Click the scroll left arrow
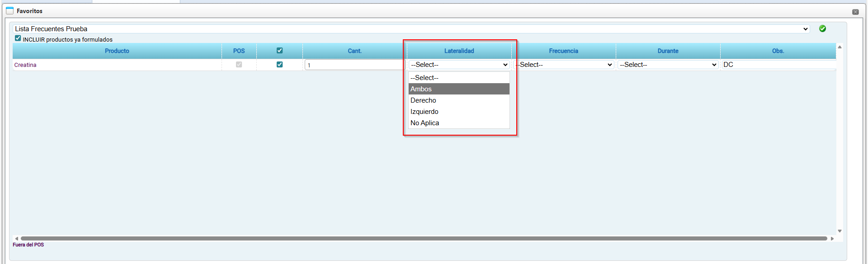Screen dimensions: 868x264 (17, 238)
